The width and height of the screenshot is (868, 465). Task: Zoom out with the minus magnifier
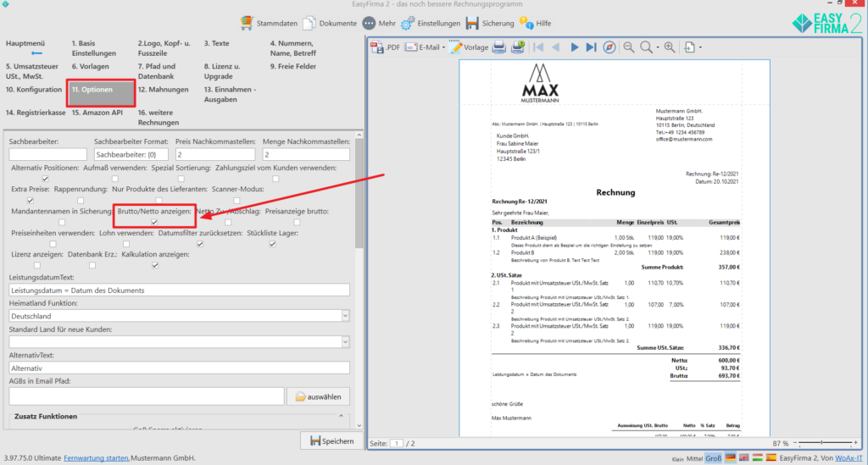(x=628, y=47)
